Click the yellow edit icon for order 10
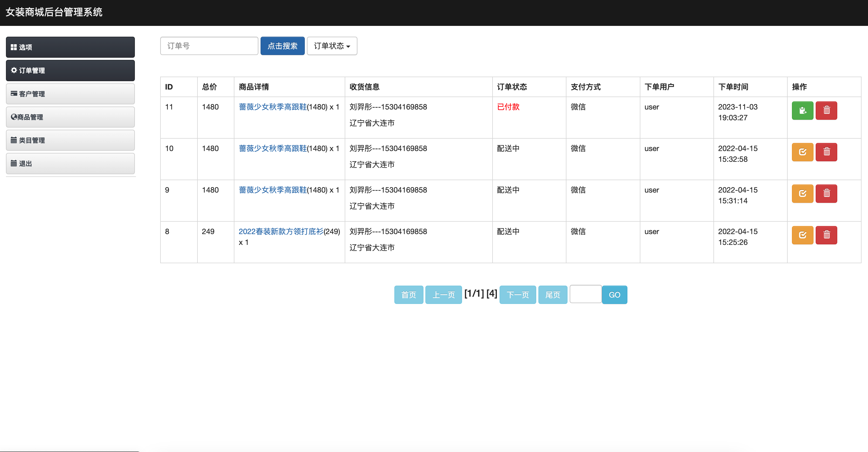Screen dimensions: 868x452 pos(803,152)
